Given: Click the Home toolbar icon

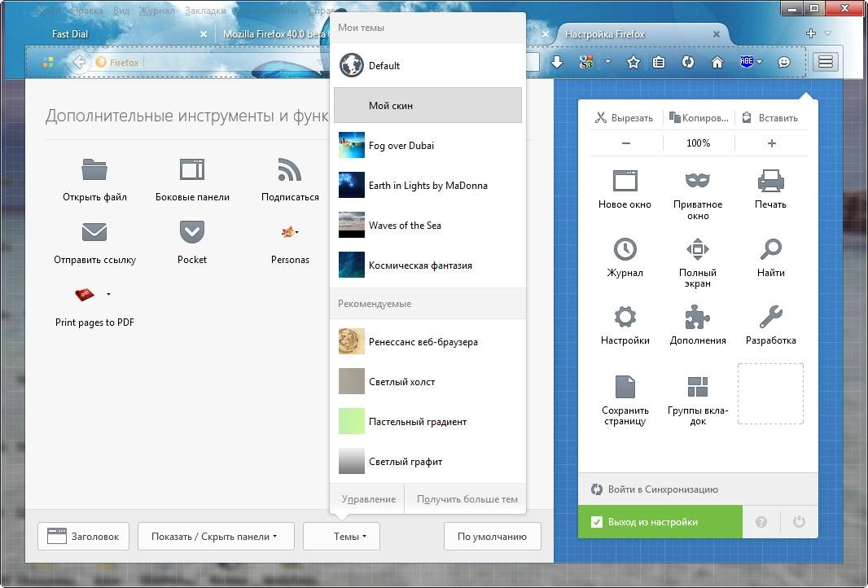Looking at the screenshot, I should coord(717,63).
